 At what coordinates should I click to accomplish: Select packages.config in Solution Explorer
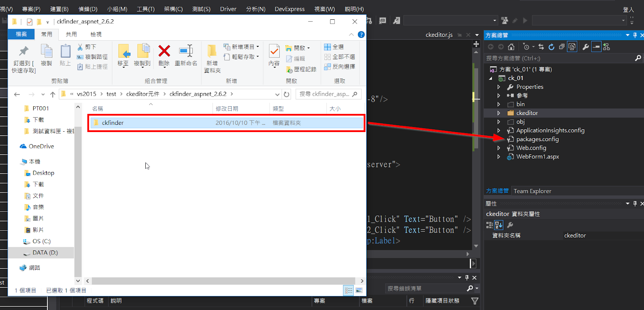(537, 139)
